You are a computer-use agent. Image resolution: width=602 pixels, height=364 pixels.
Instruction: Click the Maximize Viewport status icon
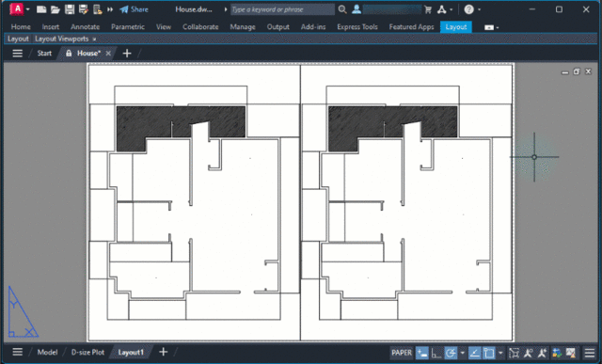pos(514,353)
